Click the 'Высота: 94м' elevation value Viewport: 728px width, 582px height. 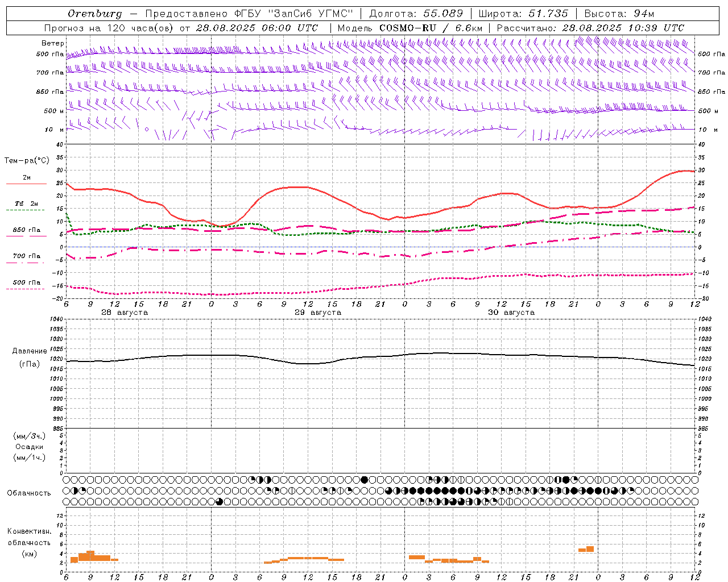(619, 14)
